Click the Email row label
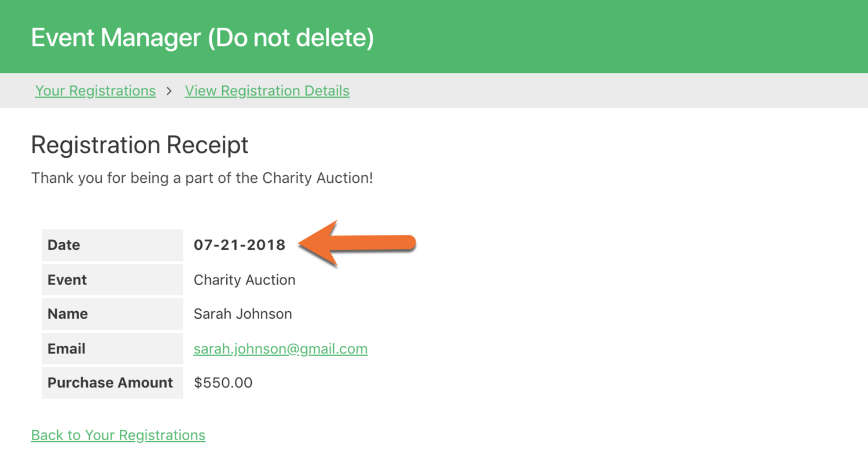The image size is (868, 476). 67,349
